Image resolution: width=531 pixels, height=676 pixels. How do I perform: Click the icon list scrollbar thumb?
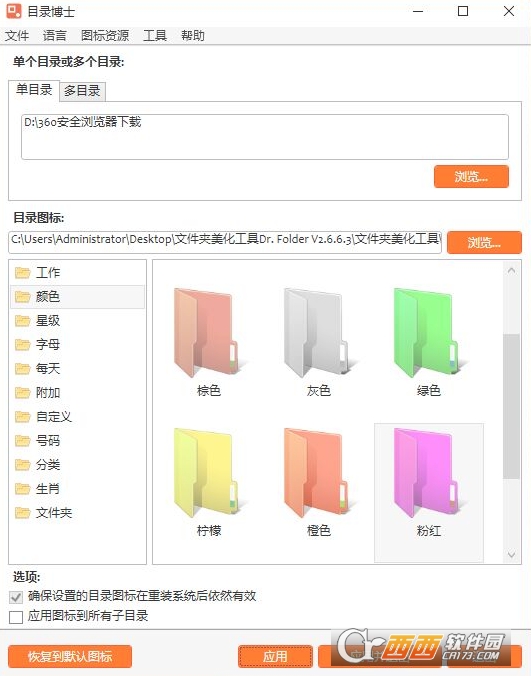coord(512,406)
